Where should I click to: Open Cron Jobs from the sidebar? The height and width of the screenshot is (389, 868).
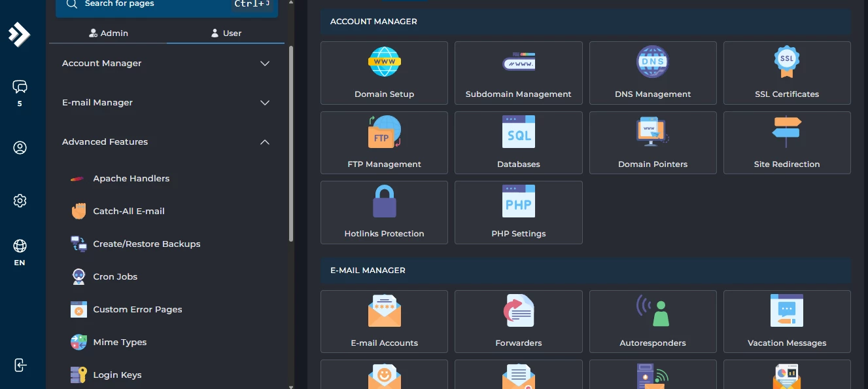[116, 276]
